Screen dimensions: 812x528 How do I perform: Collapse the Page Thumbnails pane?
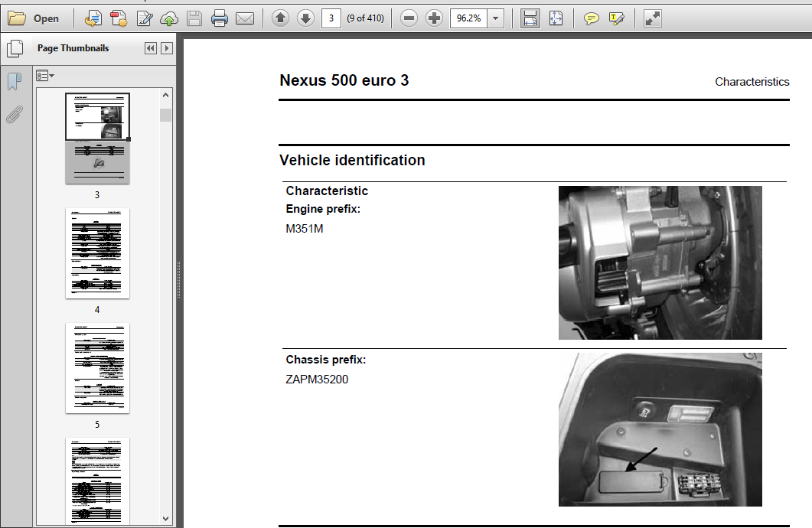tap(151, 48)
